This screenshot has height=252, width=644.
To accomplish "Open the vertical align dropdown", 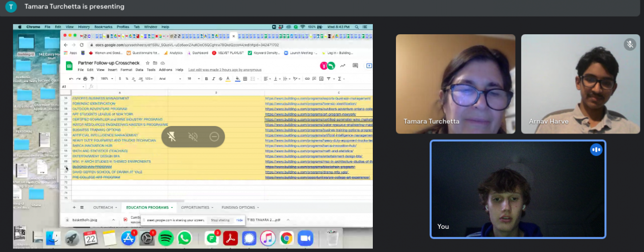I will coord(277,79).
